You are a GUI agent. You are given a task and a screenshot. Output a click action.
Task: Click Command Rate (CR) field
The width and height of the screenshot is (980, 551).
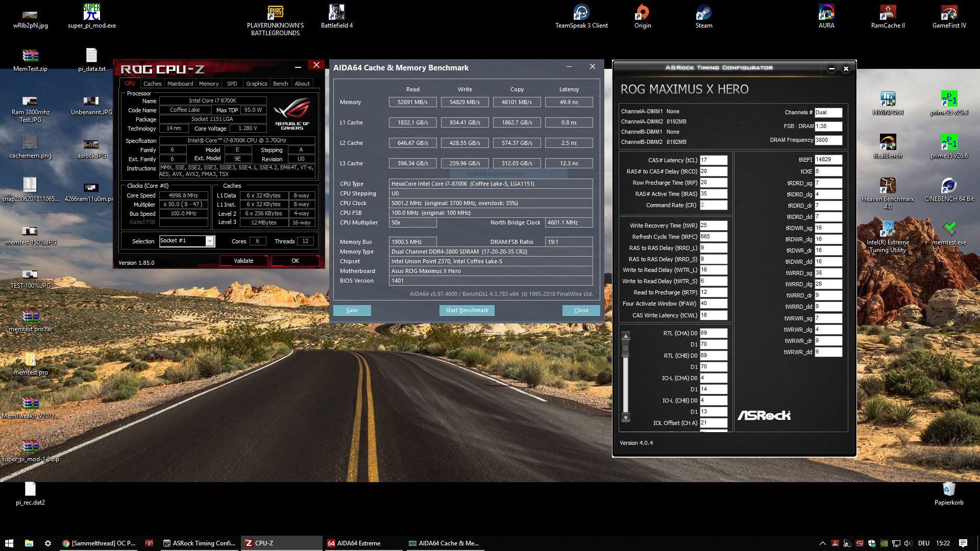713,205
